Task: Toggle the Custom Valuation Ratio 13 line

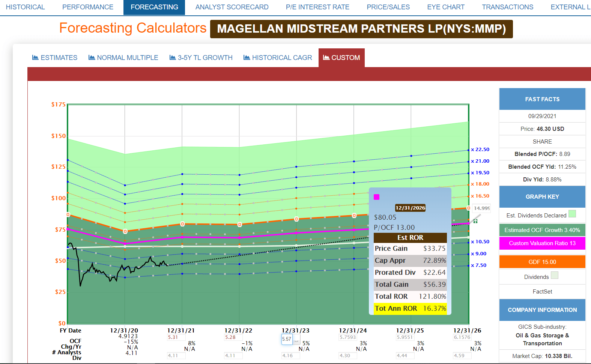Action: [542, 243]
